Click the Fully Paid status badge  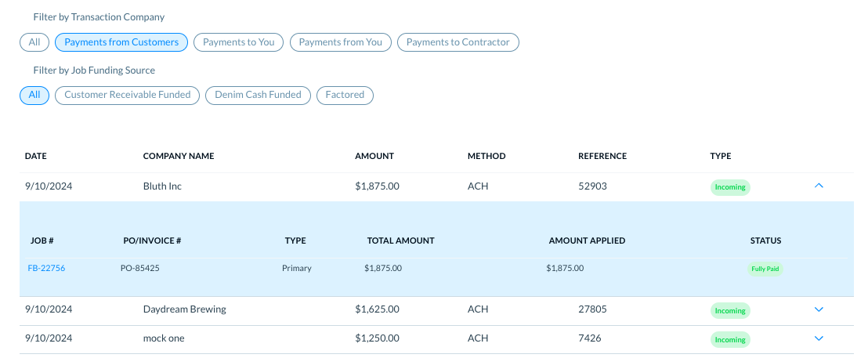(x=765, y=269)
